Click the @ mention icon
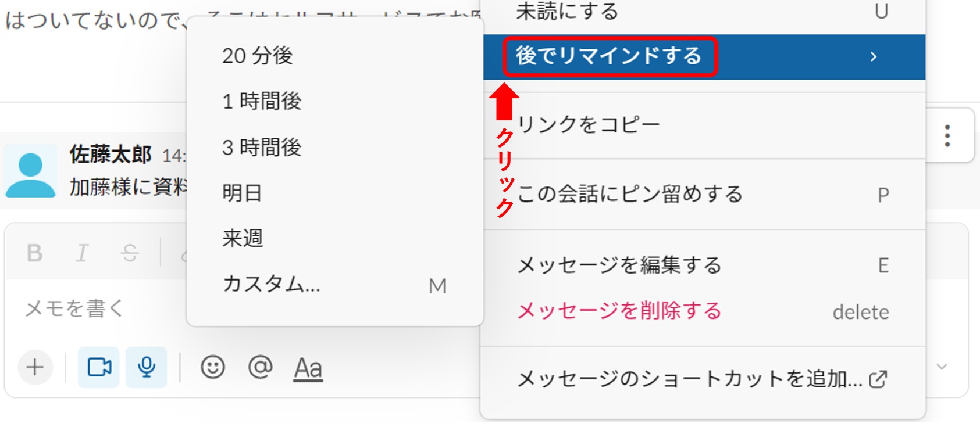The image size is (980, 427). (x=260, y=367)
